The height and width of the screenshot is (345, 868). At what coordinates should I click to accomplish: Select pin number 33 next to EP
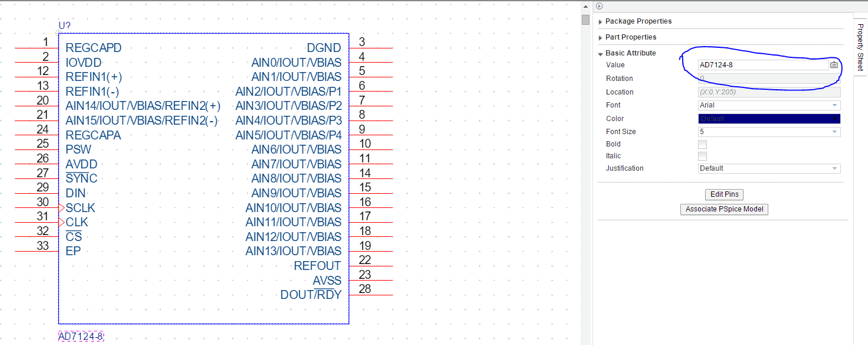coord(42,245)
